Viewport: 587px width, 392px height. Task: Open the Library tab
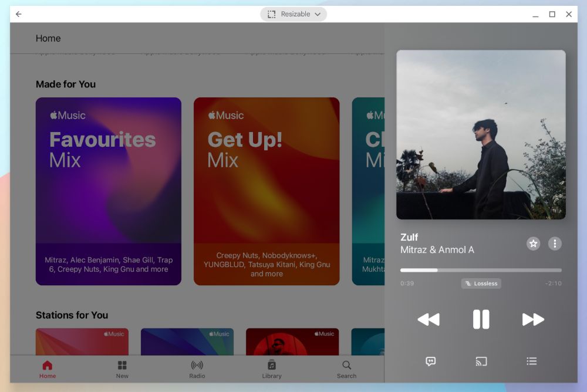pyautogui.click(x=272, y=370)
